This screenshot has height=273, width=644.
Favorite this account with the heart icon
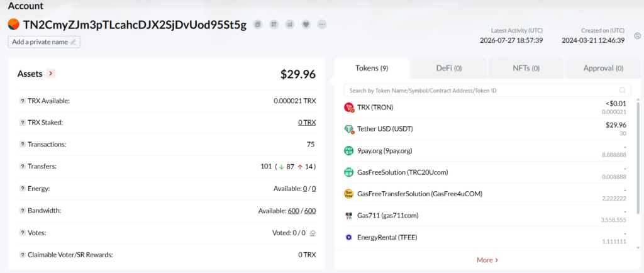point(306,25)
